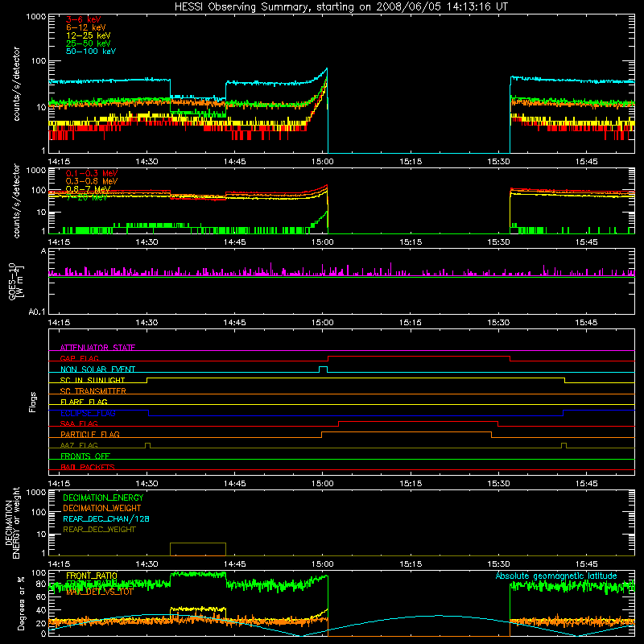
Task: Select the ATTENUATOR_STATE flag label
Action: (97, 348)
